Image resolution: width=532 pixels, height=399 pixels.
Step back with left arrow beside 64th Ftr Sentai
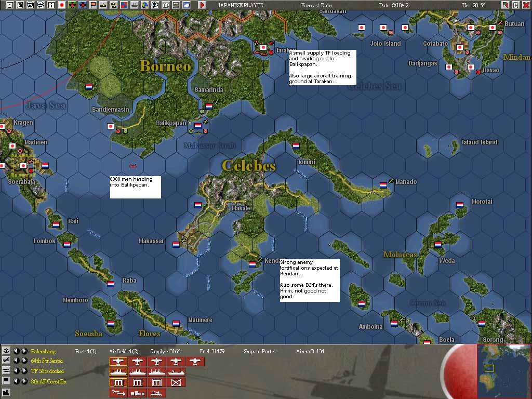tap(18, 361)
